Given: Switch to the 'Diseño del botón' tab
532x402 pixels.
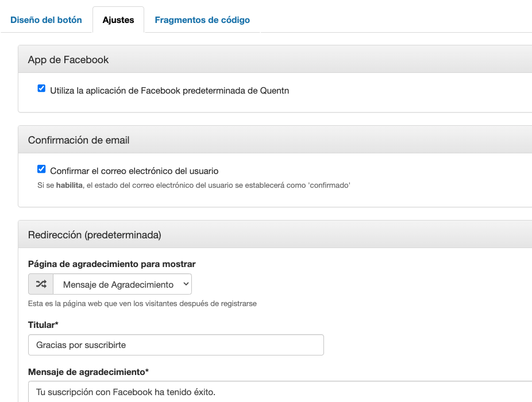Looking at the screenshot, I should click(x=46, y=20).
